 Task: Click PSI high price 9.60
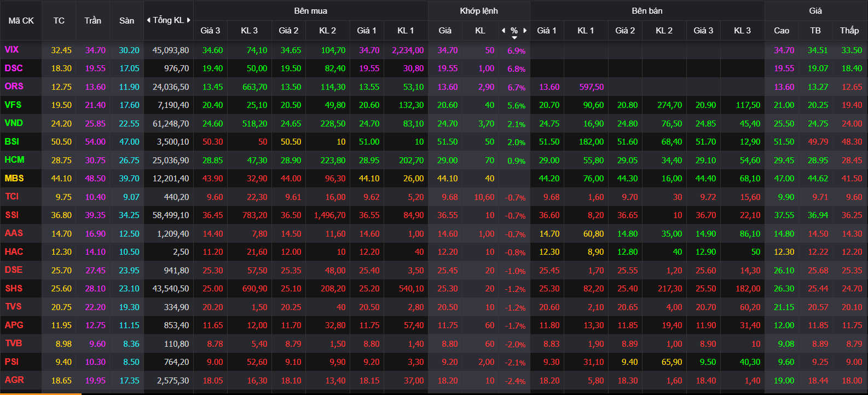pyautogui.click(x=786, y=362)
